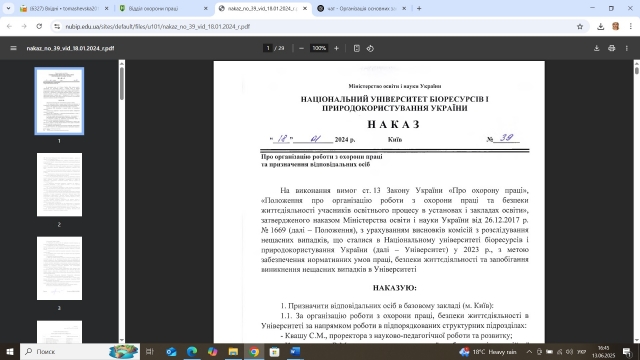Open the Windows Start menu
Viewport: 640px width, 360px height.
10,351
